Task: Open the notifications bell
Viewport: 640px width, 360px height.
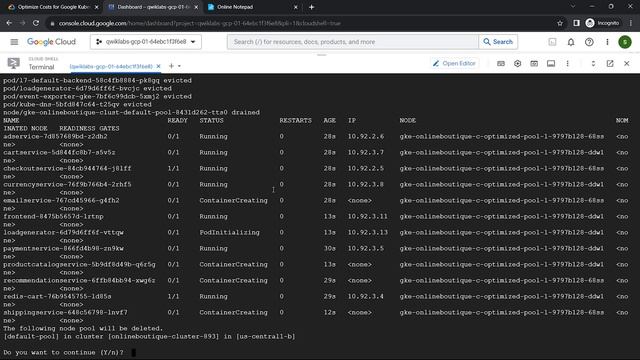Action: [571, 42]
